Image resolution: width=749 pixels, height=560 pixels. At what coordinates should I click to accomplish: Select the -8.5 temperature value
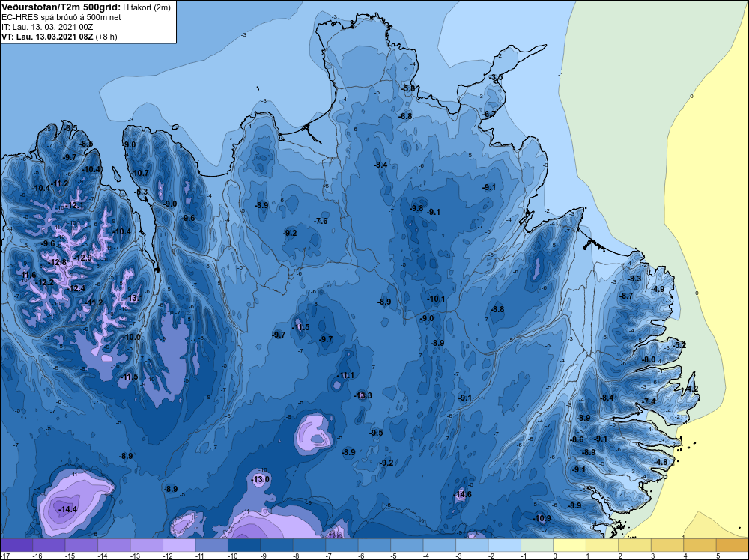[85, 144]
